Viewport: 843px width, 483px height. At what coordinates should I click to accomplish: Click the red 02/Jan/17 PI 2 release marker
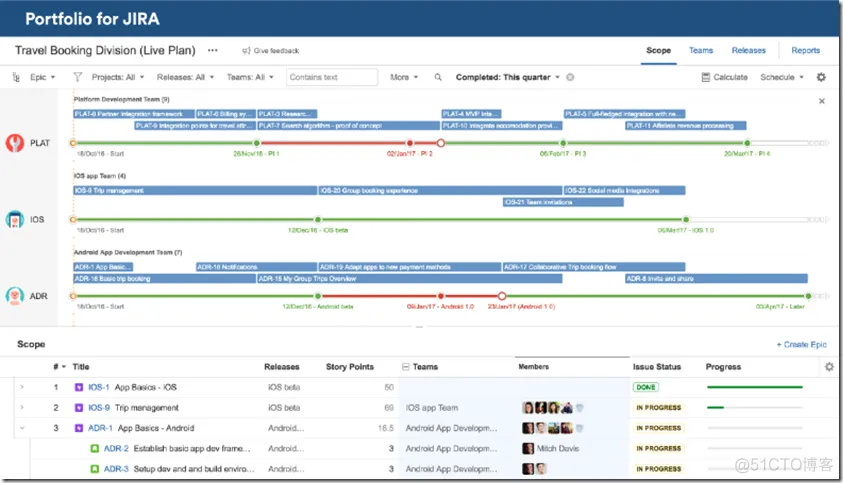[x=410, y=143]
